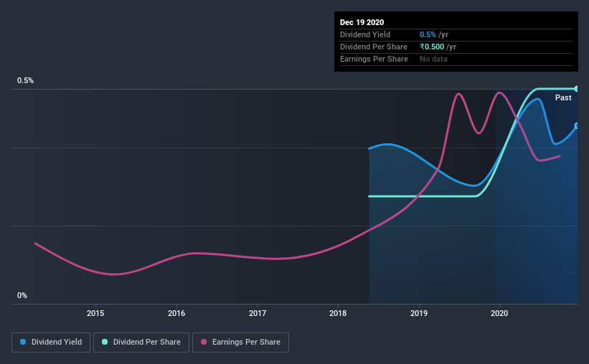Click the Past label on chart

pyautogui.click(x=563, y=97)
